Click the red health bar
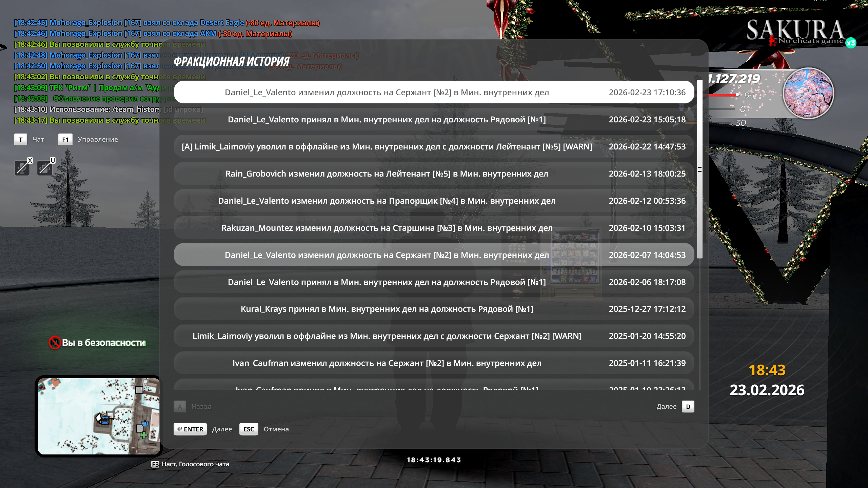The width and height of the screenshot is (868, 488). 722,95
